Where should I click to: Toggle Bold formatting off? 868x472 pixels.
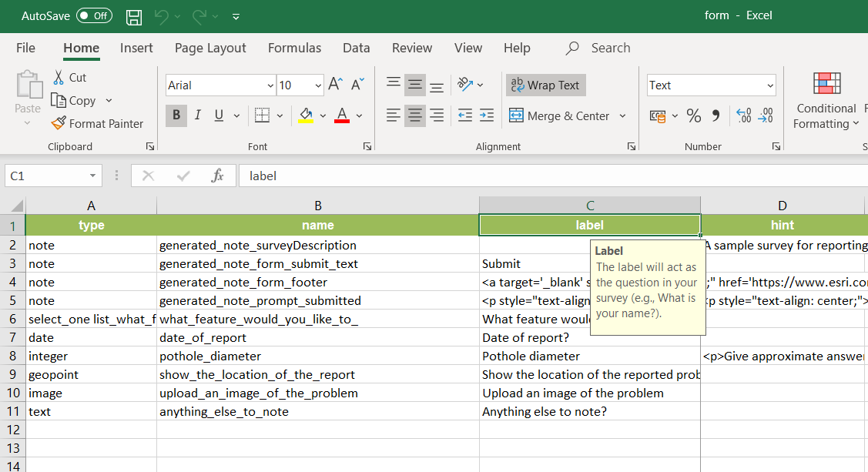176,115
